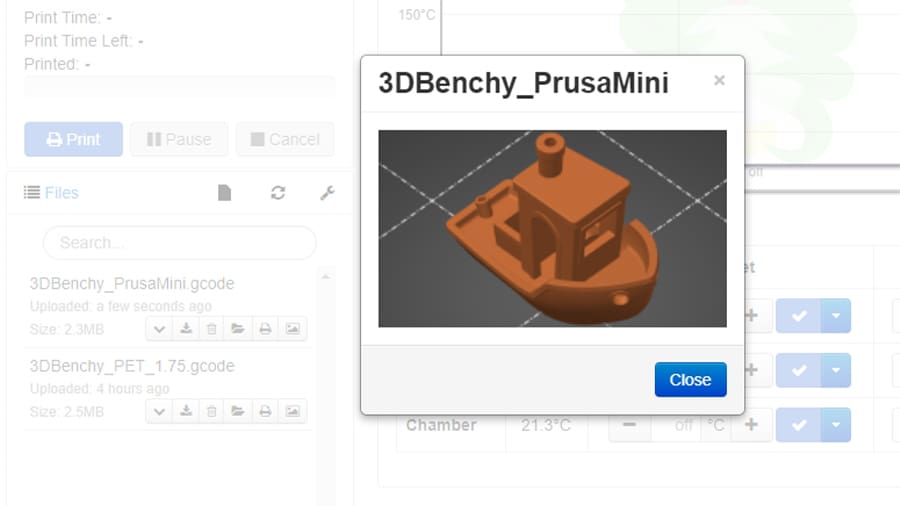Open preset dropdown in topmost visible row

836,316
